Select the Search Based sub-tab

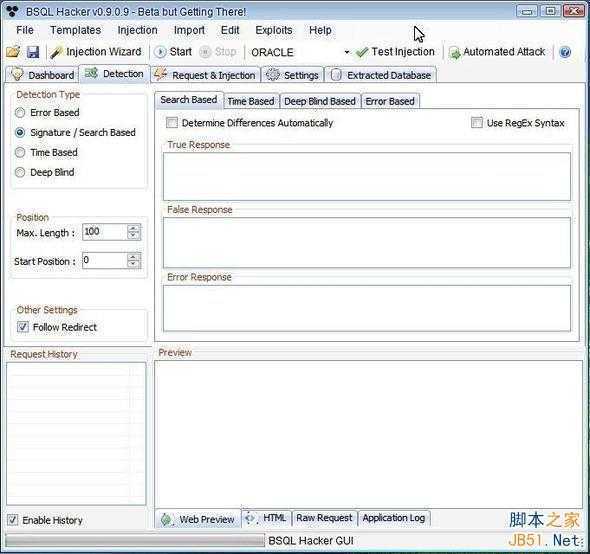pyautogui.click(x=189, y=100)
